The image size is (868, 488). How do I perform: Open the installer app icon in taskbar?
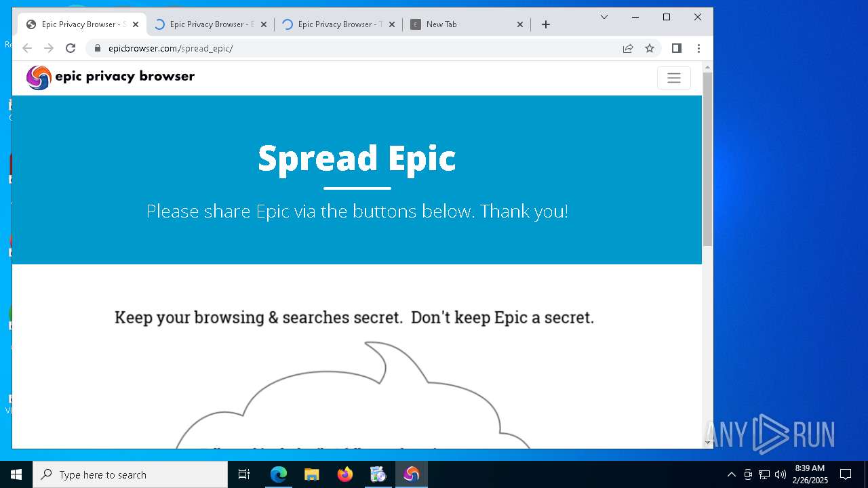(x=378, y=474)
